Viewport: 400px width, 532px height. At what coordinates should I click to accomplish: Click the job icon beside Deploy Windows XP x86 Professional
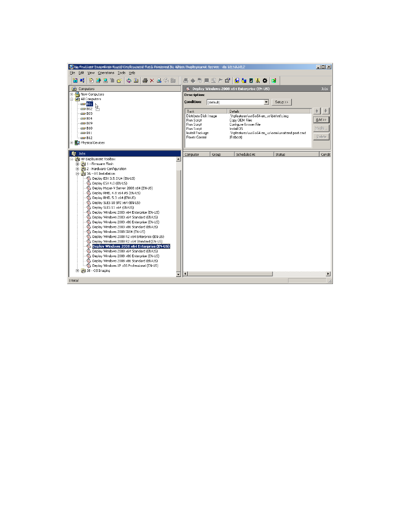pos(89,266)
